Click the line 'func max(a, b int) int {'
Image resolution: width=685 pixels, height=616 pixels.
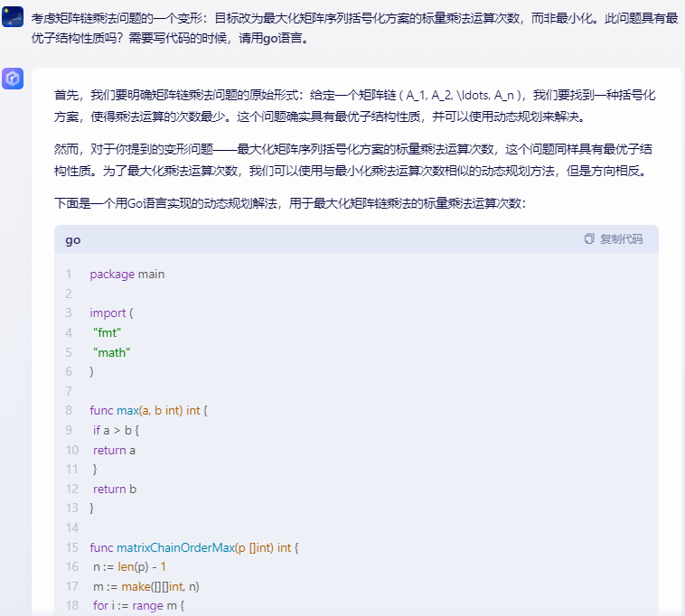148,410
